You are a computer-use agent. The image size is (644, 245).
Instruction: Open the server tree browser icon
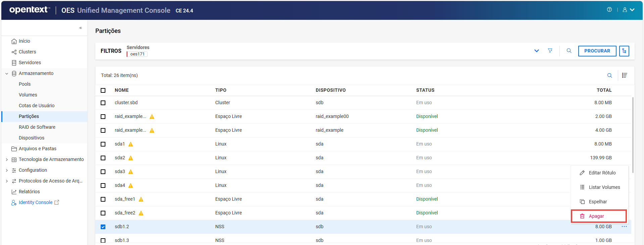624,51
